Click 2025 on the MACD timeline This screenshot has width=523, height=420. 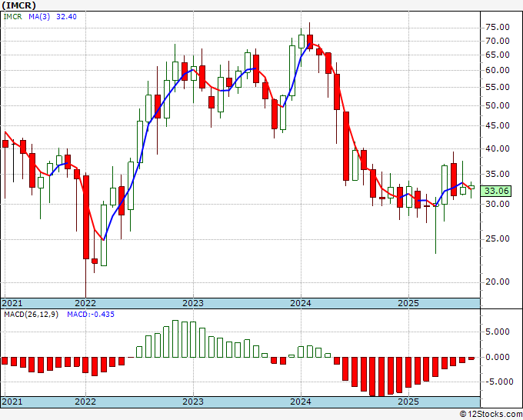click(408, 402)
